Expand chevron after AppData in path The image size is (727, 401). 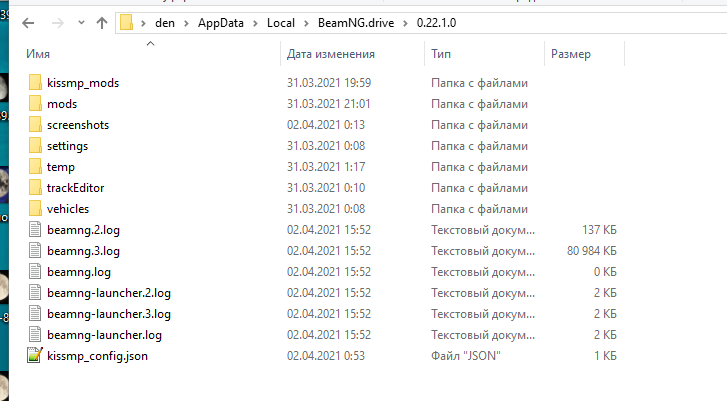pyautogui.click(x=255, y=23)
